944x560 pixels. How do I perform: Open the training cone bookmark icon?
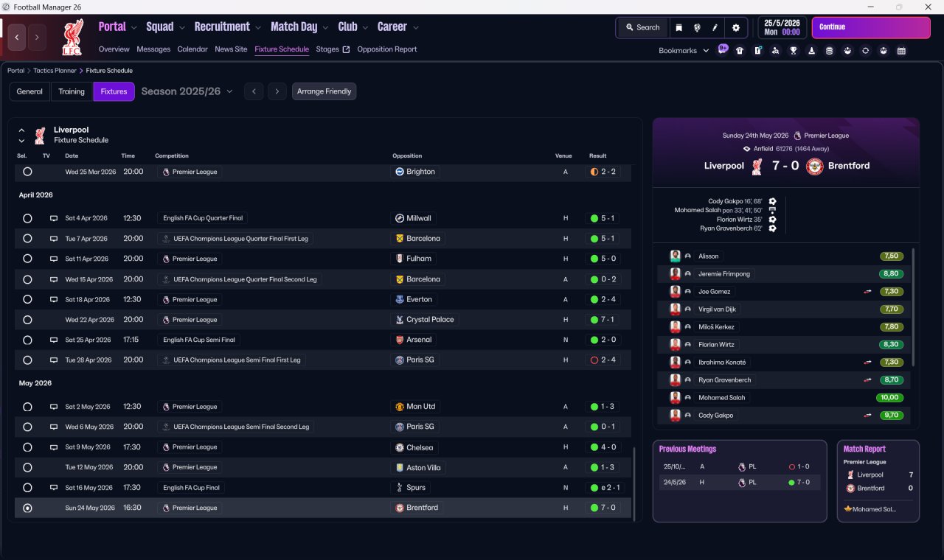(x=811, y=51)
